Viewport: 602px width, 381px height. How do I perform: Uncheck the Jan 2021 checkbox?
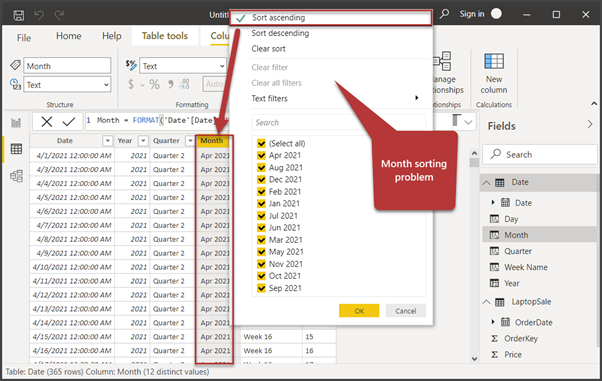tap(261, 204)
